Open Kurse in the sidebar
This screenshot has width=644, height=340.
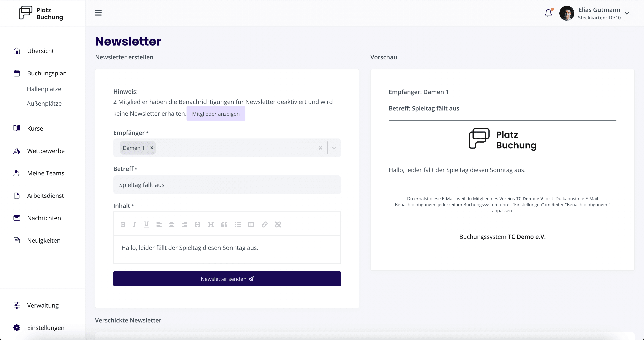(35, 128)
